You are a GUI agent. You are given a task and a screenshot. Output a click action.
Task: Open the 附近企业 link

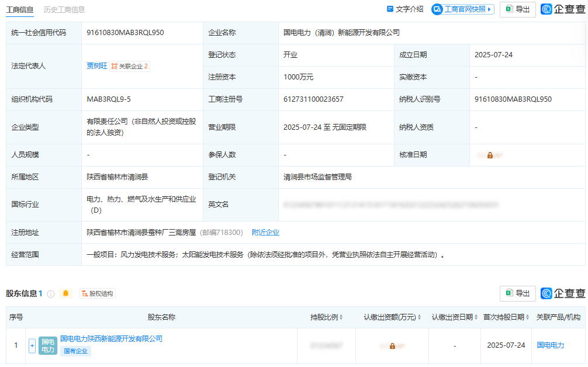[x=267, y=232]
